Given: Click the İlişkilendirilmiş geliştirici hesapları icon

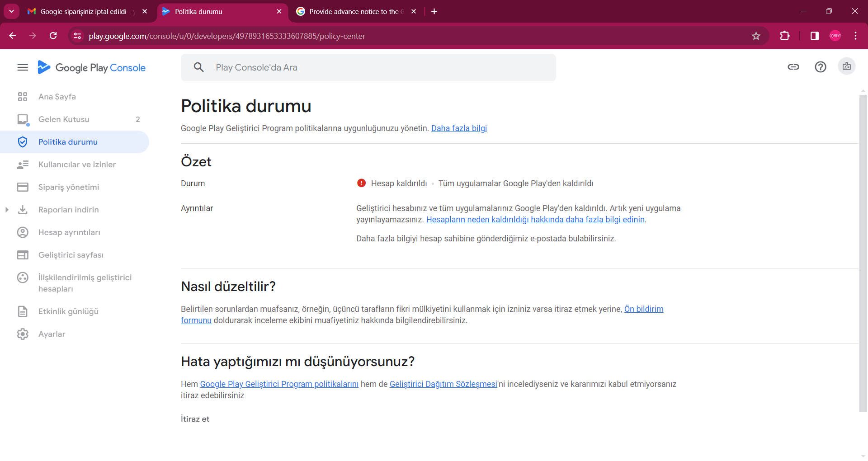Looking at the screenshot, I should (x=23, y=278).
